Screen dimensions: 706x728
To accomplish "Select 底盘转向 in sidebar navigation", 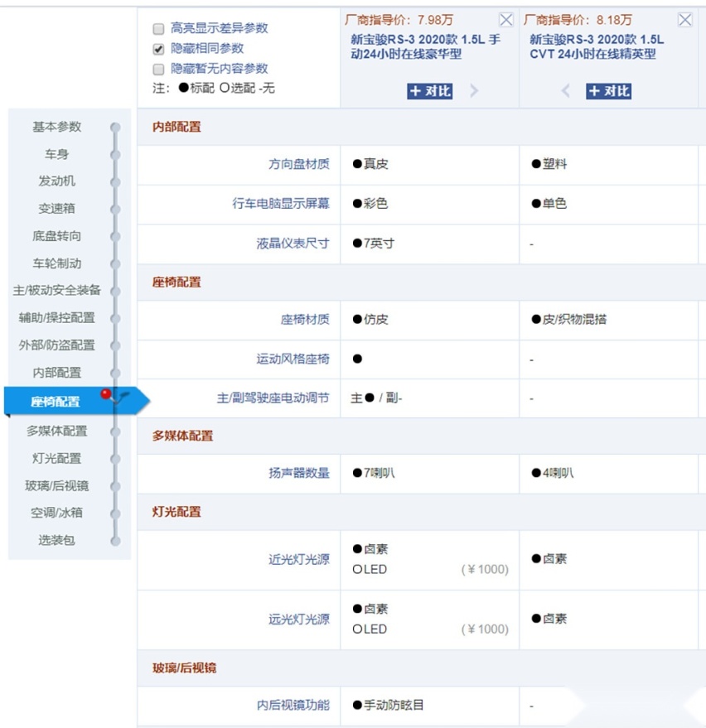I will click(56, 236).
